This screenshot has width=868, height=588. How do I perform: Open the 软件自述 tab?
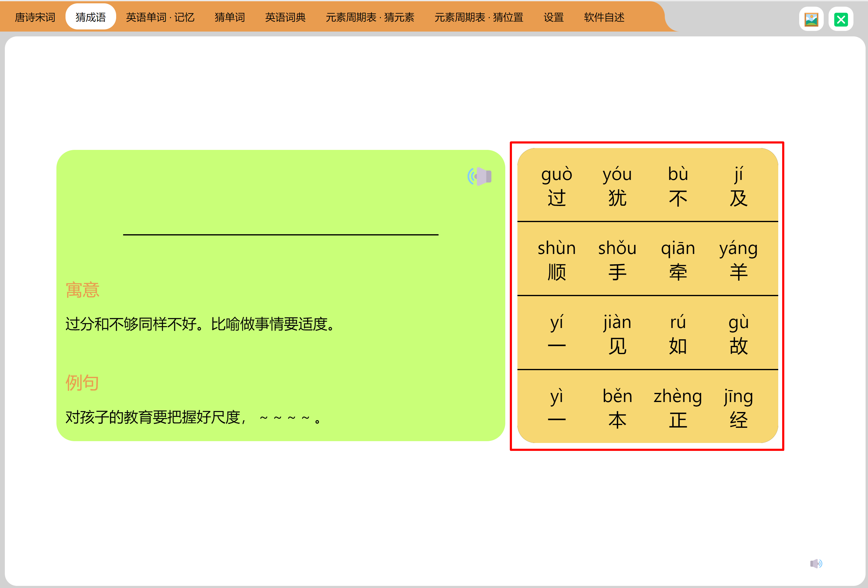604,17
